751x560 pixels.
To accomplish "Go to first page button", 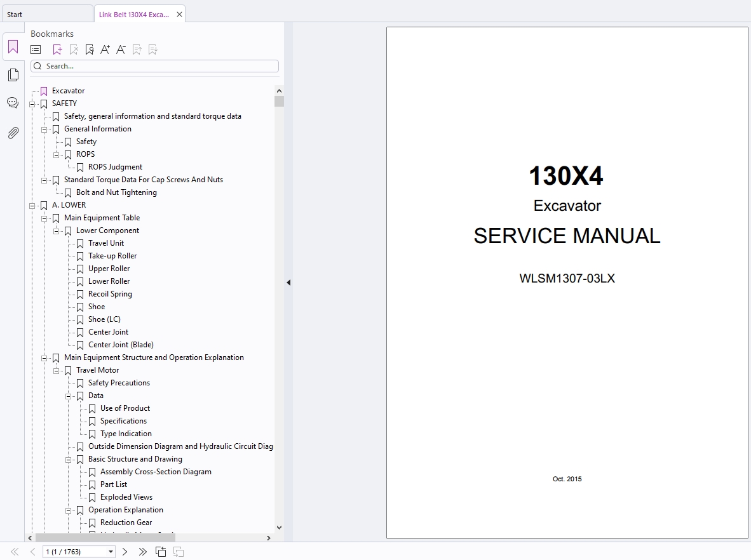I will (15, 552).
